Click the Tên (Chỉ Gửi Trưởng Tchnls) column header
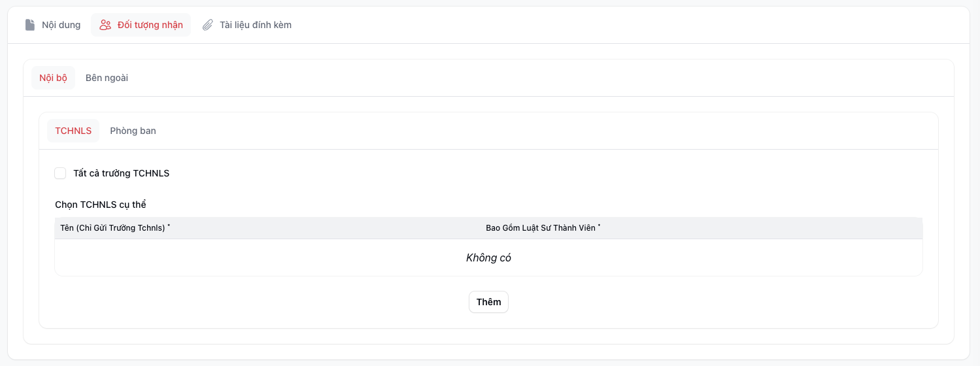 pyautogui.click(x=112, y=228)
